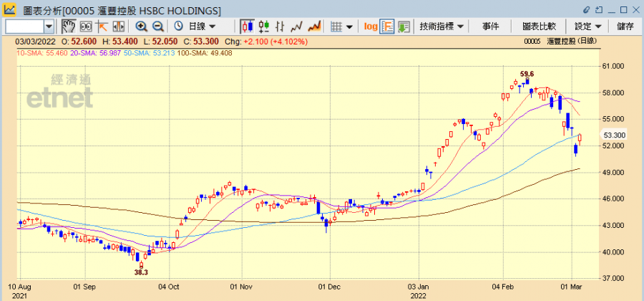Image resolution: width=644 pixels, height=301 pixels.
Task: Zoom in with the plus magnifier
Action: (141, 27)
